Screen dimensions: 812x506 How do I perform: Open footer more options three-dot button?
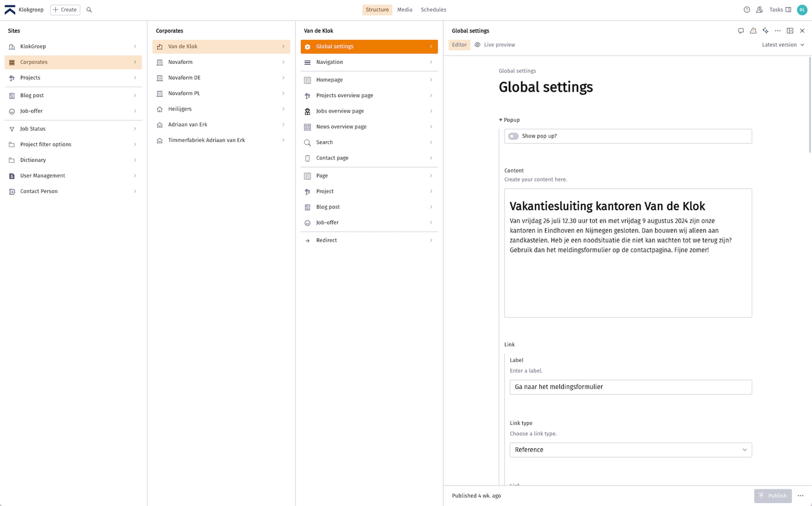point(800,496)
